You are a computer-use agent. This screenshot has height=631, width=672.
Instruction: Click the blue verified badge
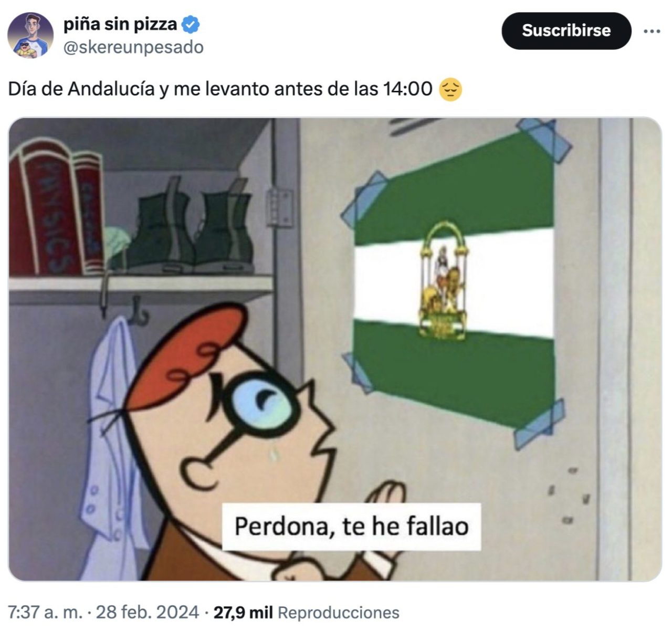click(191, 24)
